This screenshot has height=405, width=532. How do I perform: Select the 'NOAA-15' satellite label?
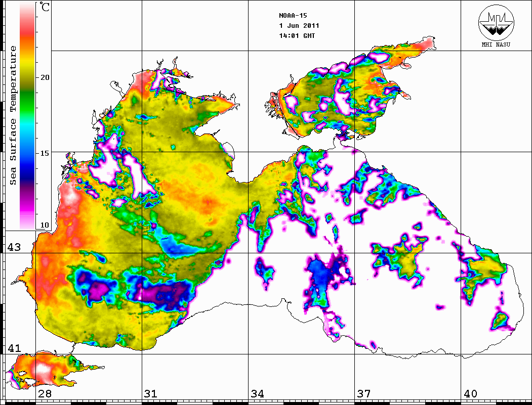coord(293,16)
